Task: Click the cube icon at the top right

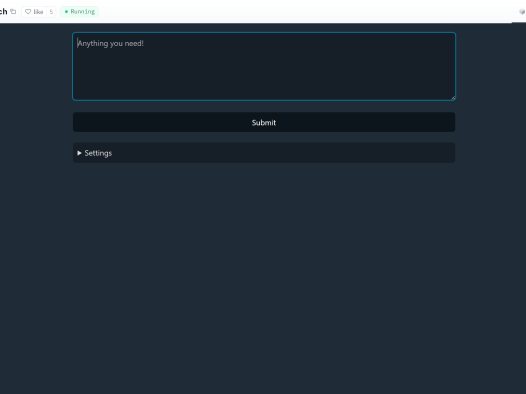Action: (522, 12)
